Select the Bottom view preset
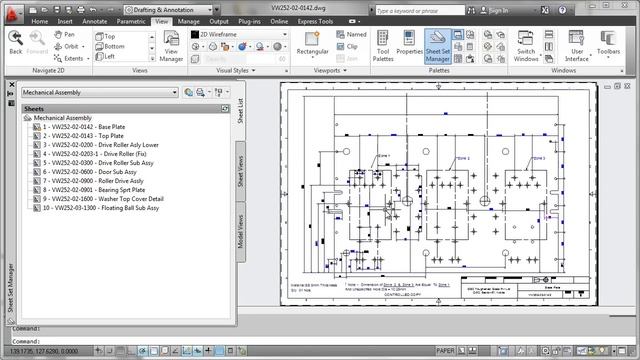Screen dimensions: 640x360 pos(109,47)
